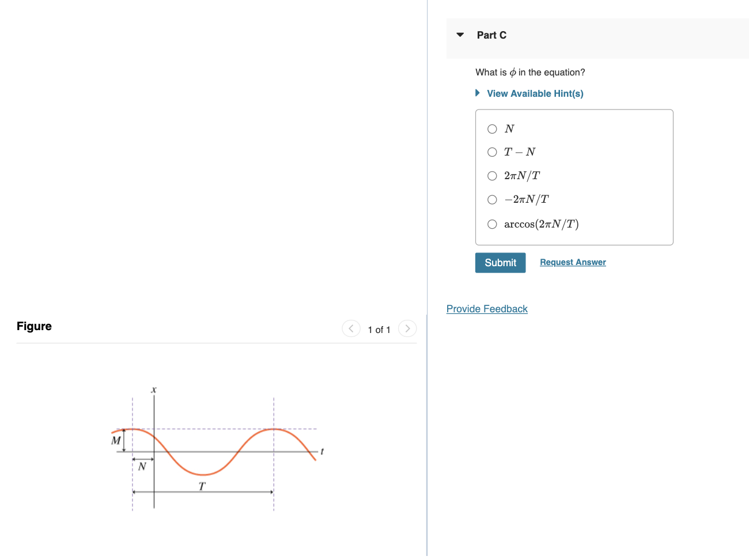
Task: Click the View Available Hint(s) text
Action: 535,93
